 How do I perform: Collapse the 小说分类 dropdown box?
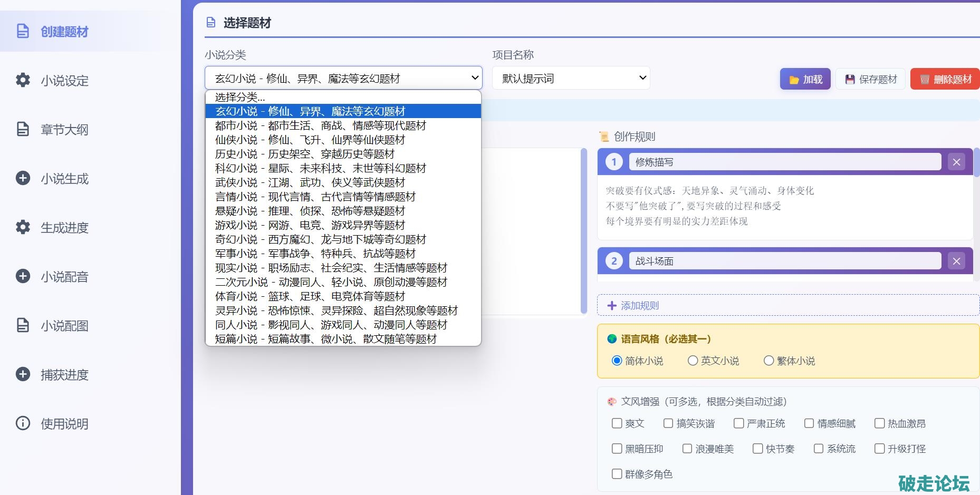pyautogui.click(x=343, y=78)
